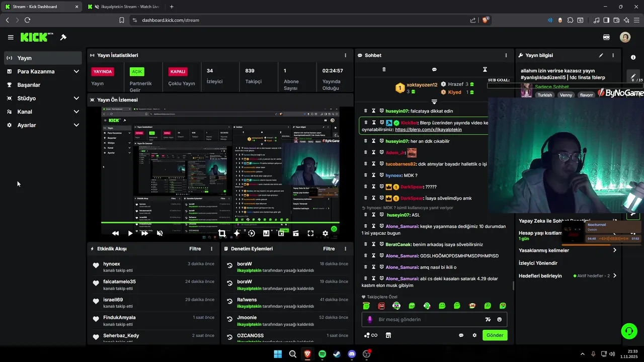
Task: Open Filtre in Denetim Eylemleri panel
Action: [329, 249]
